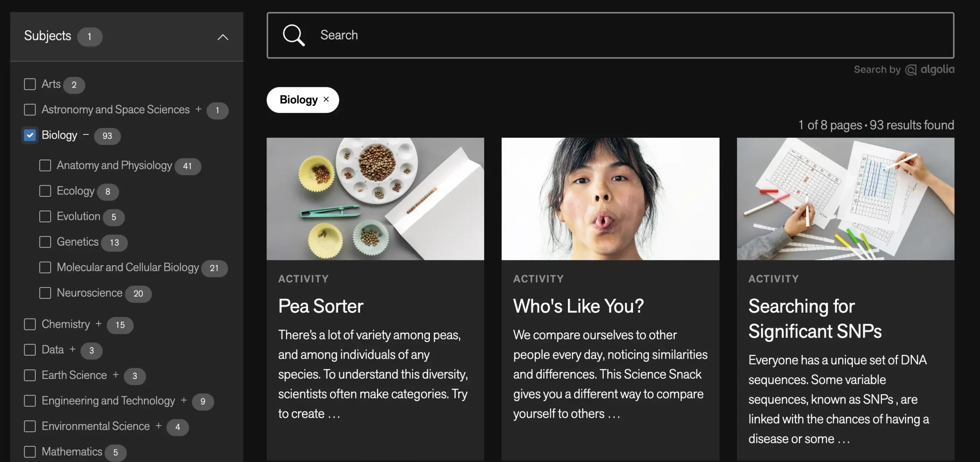
Task: Expand Astronomy and Space Sciences with plus icon
Action: pyautogui.click(x=198, y=109)
